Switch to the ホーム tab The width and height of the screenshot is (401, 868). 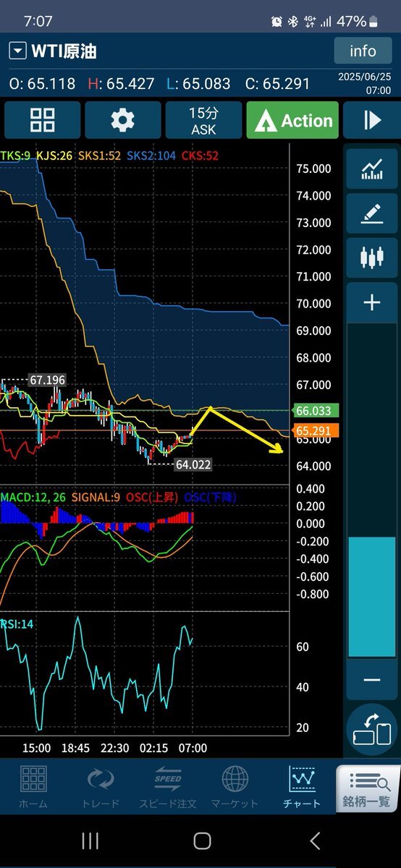pos(33,787)
